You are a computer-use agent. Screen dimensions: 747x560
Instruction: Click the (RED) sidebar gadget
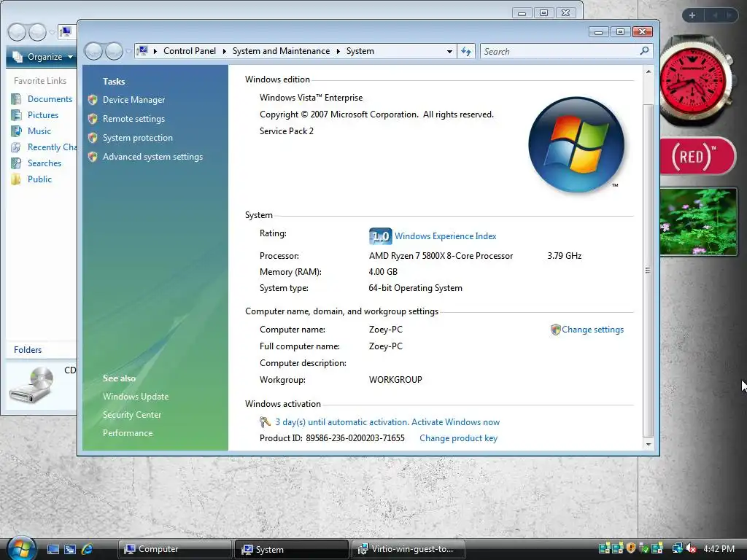tap(698, 156)
